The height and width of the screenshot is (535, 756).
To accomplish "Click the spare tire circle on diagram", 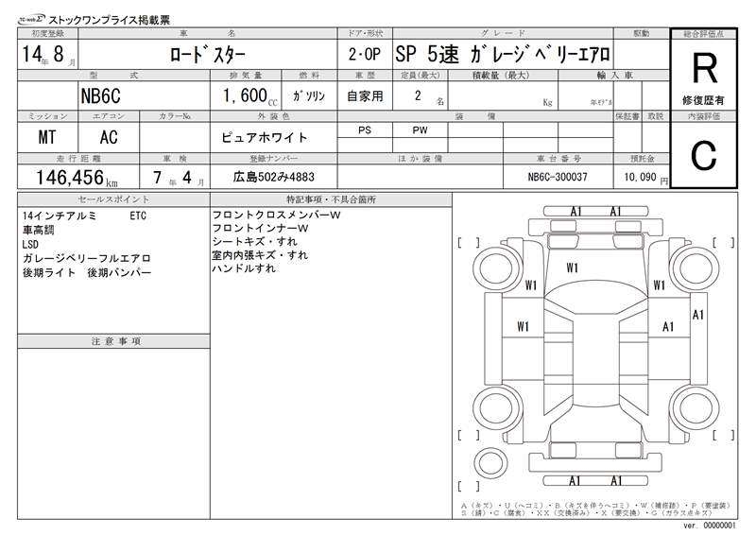I will pyautogui.click(x=490, y=464).
